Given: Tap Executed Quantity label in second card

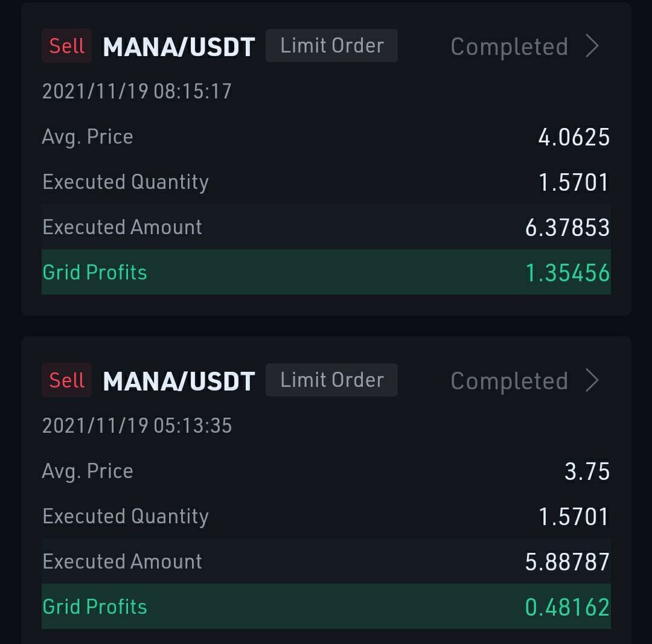Looking at the screenshot, I should [x=126, y=517].
